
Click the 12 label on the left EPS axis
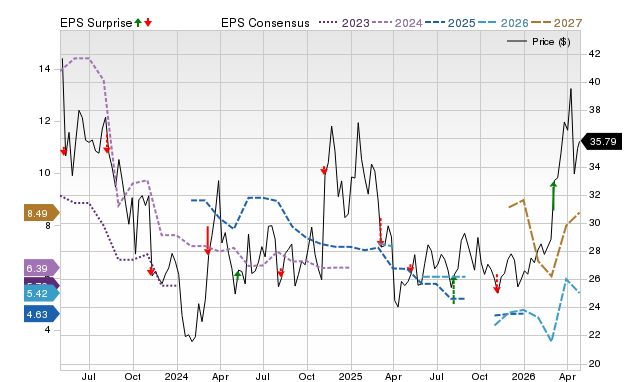[44, 121]
